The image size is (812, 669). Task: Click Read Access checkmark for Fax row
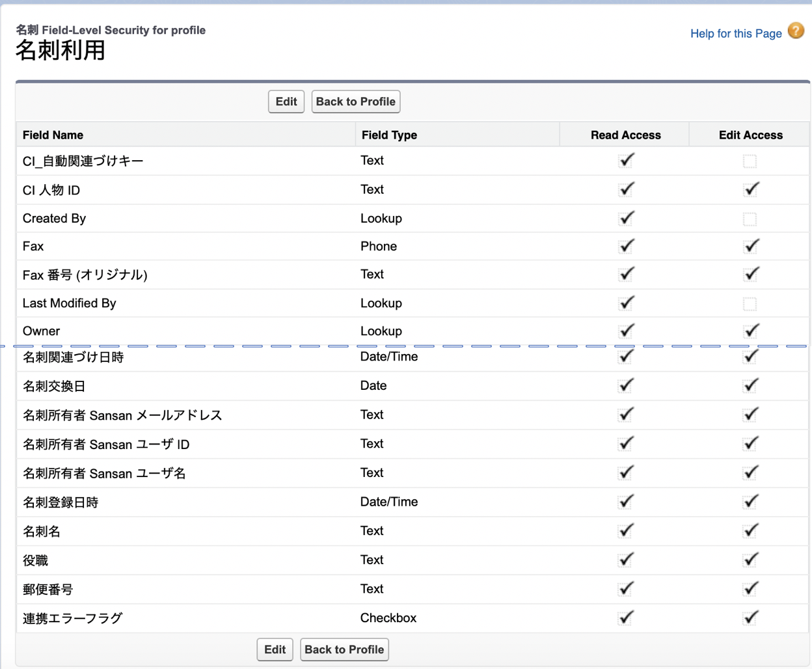point(626,246)
